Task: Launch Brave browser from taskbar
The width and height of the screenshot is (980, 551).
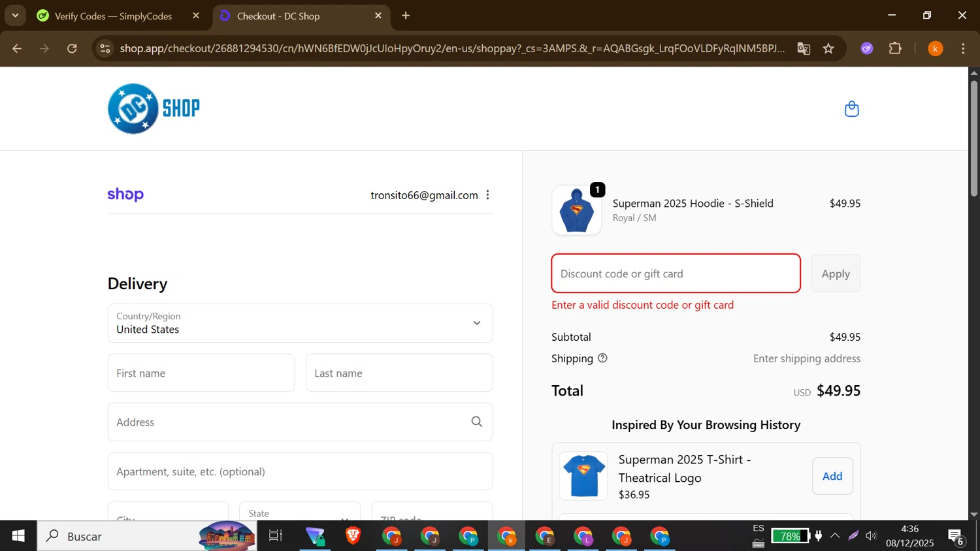Action: pyautogui.click(x=353, y=536)
